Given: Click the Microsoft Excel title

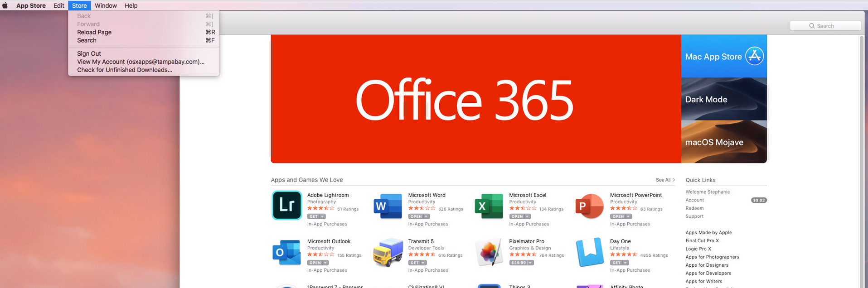Looking at the screenshot, I should click(528, 195).
